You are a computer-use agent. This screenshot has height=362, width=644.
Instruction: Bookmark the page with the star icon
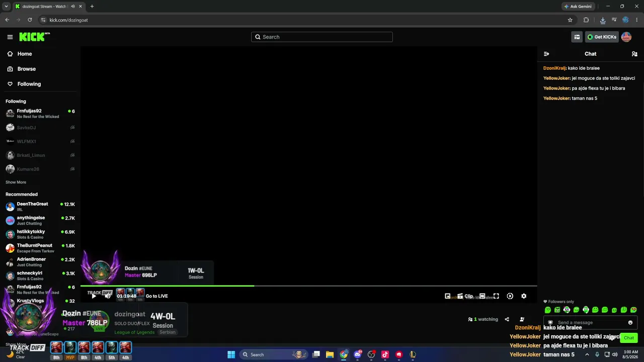[570, 20]
